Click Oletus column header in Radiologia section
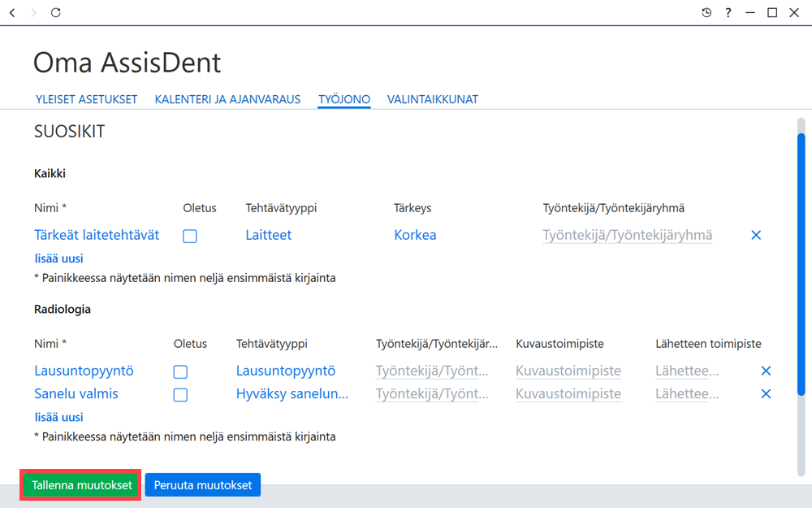 190,344
